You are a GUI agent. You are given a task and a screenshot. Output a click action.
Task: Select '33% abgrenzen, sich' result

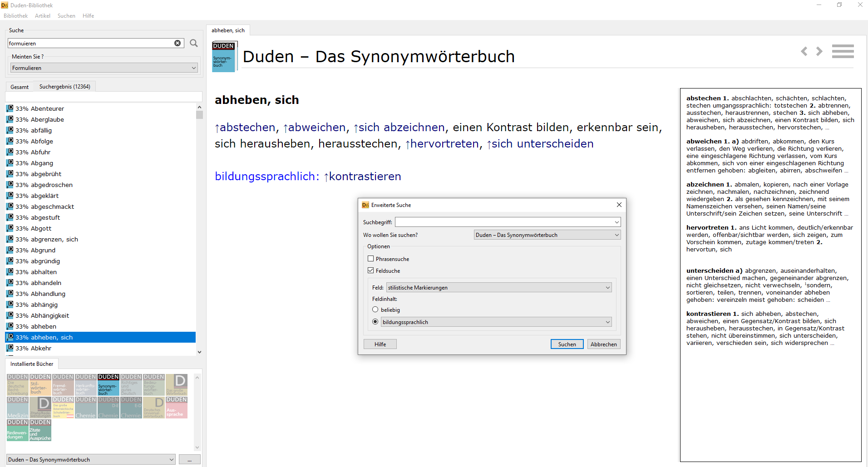(100, 239)
